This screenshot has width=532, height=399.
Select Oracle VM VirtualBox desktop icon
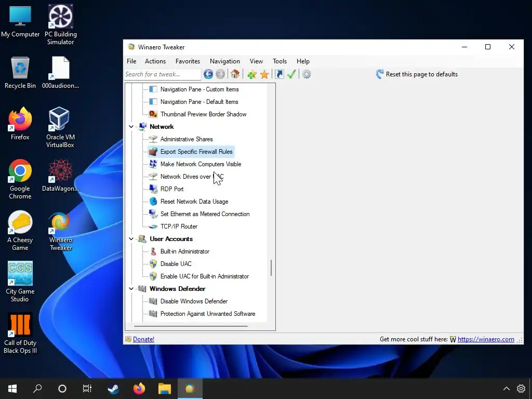(60, 127)
